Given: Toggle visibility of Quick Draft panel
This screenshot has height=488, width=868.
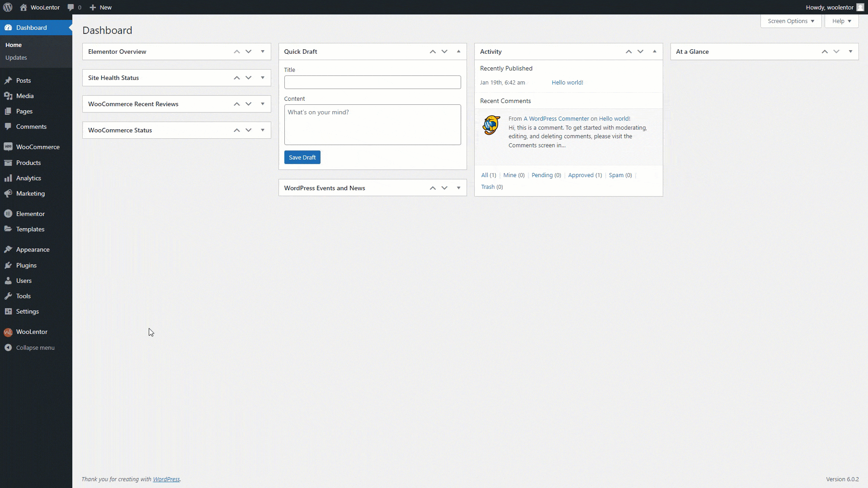Looking at the screenshot, I should (x=459, y=51).
